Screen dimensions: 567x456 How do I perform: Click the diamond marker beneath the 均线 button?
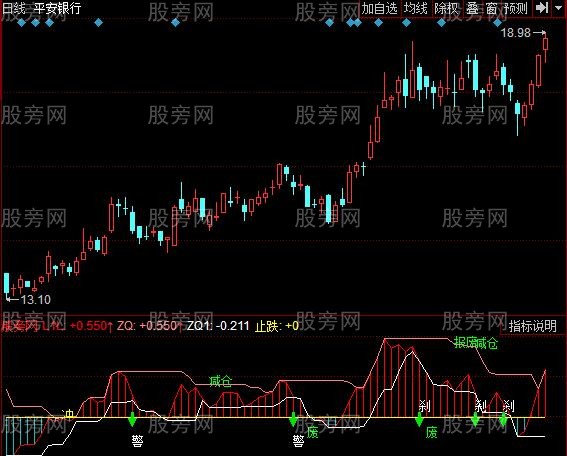pos(406,23)
